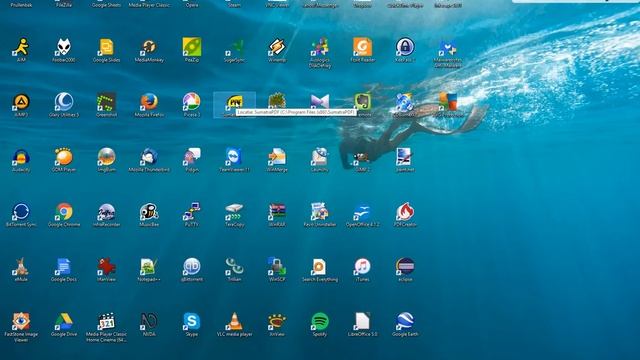Select the WinRAR books icon
The image size is (640, 360).
point(277,212)
